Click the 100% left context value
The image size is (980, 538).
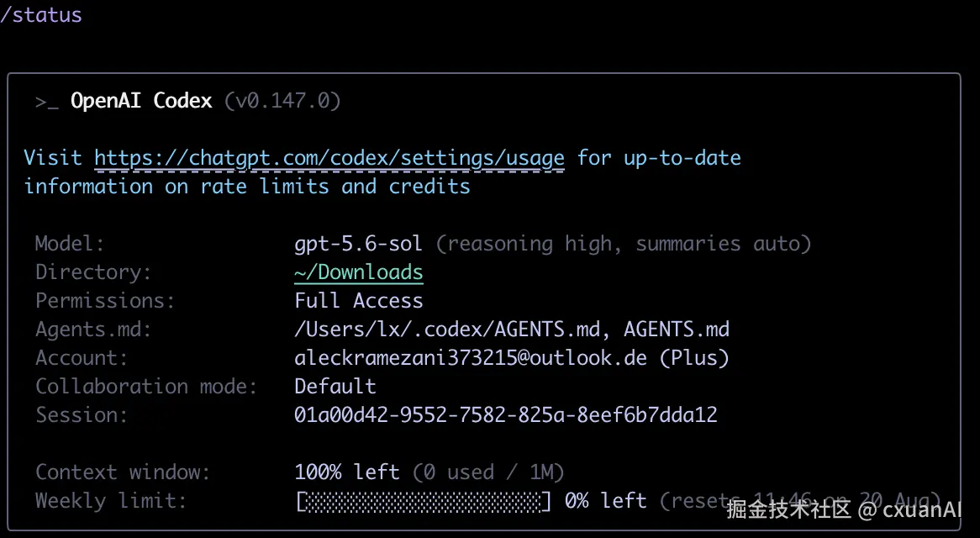pyautogui.click(x=347, y=472)
